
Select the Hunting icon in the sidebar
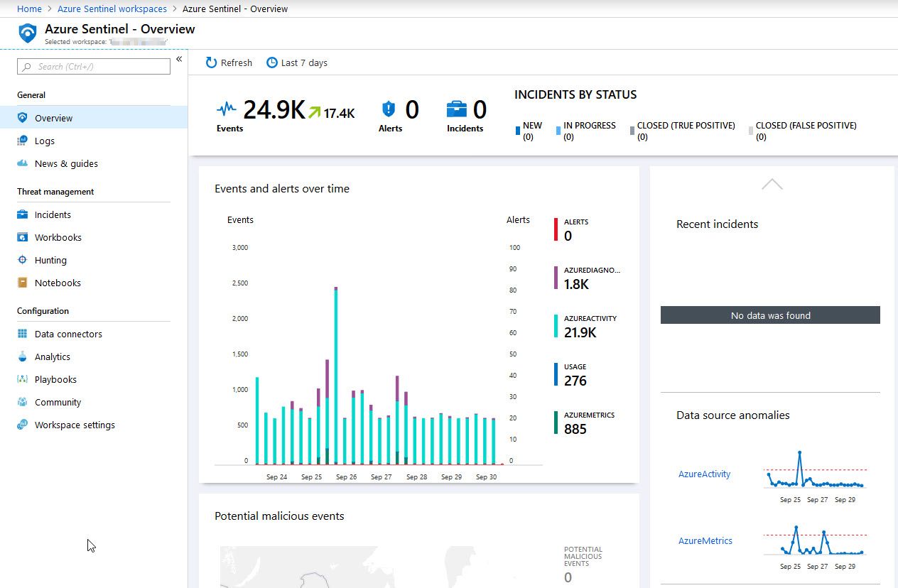[23, 260]
